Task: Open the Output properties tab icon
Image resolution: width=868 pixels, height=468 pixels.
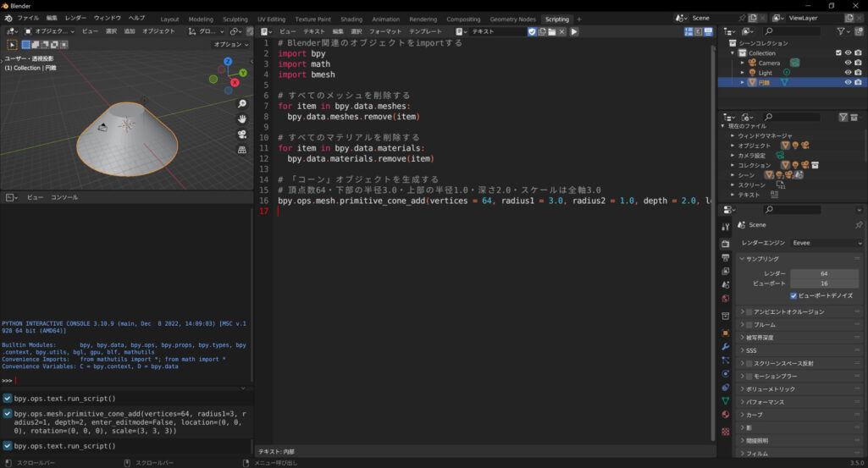Action: point(726,258)
